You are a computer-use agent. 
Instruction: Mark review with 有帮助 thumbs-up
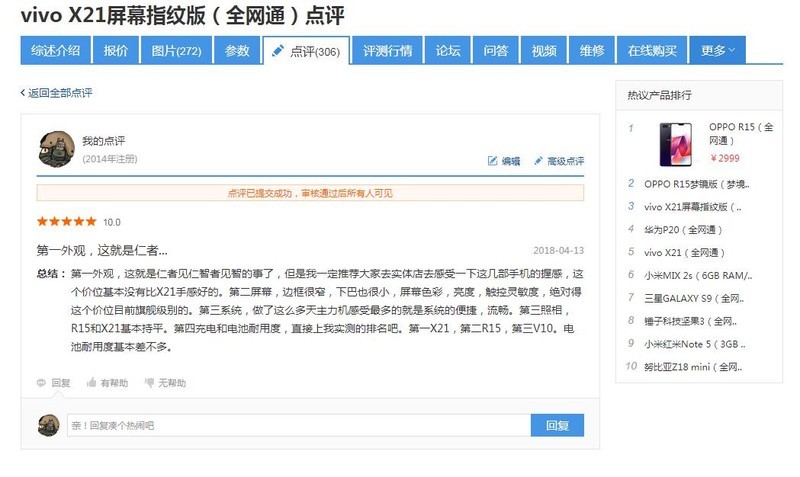(x=91, y=383)
